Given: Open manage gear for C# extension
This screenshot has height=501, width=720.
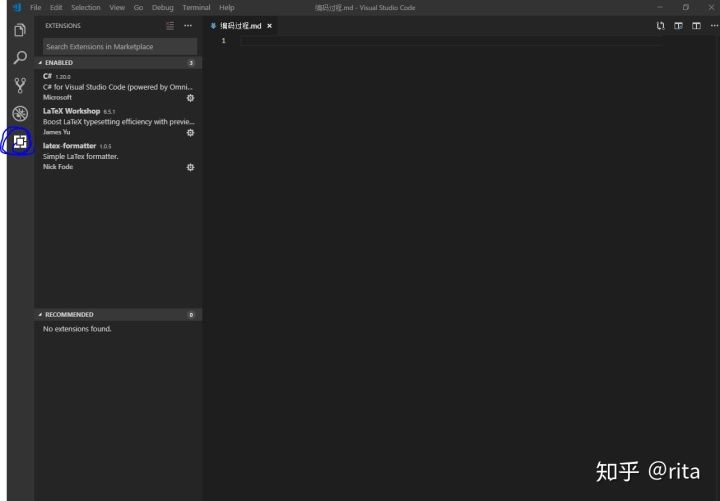Looking at the screenshot, I should tap(190, 98).
